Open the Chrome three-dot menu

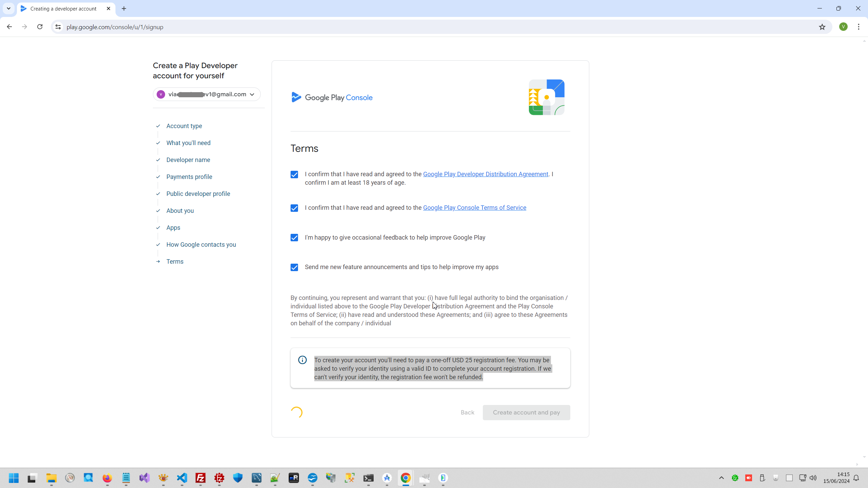(x=859, y=27)
